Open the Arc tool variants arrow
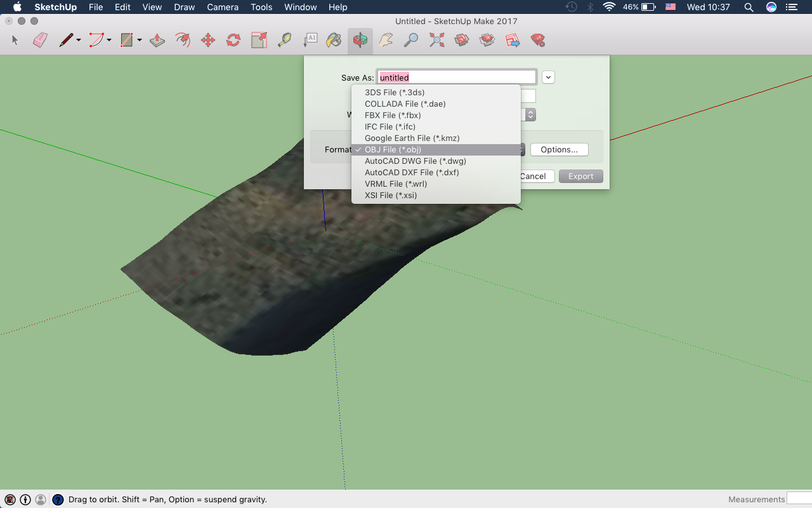 click(109, 41)
